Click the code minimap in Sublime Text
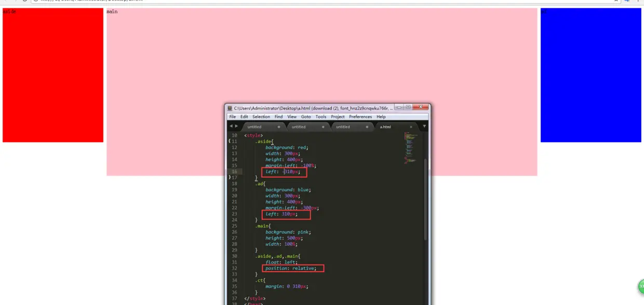This screenshot has width=644, height=305. point(411,148)
